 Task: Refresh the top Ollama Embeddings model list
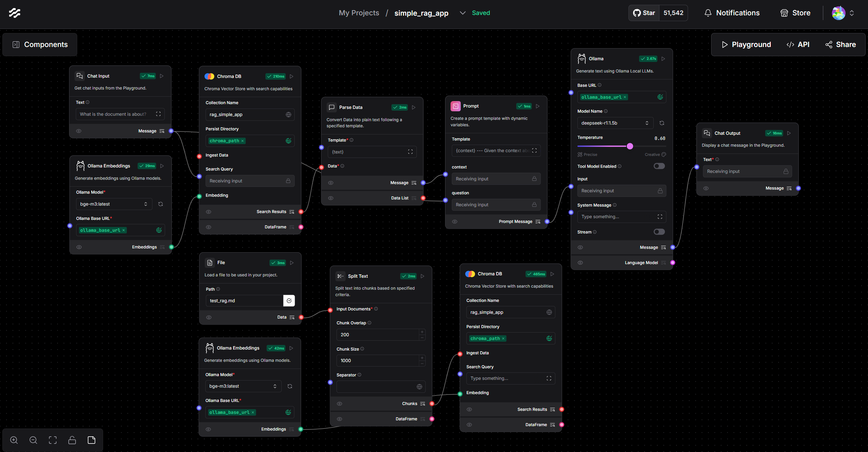(x=161, y=204)
